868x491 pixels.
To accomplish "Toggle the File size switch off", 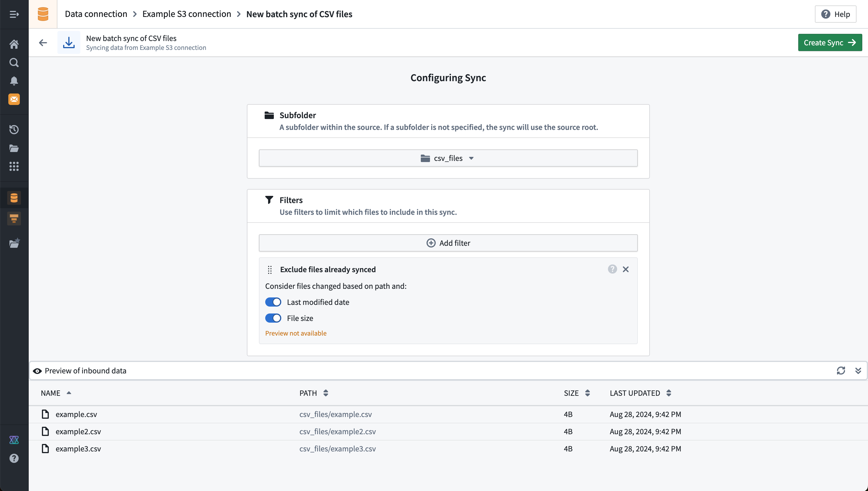I will click(273, 317).
